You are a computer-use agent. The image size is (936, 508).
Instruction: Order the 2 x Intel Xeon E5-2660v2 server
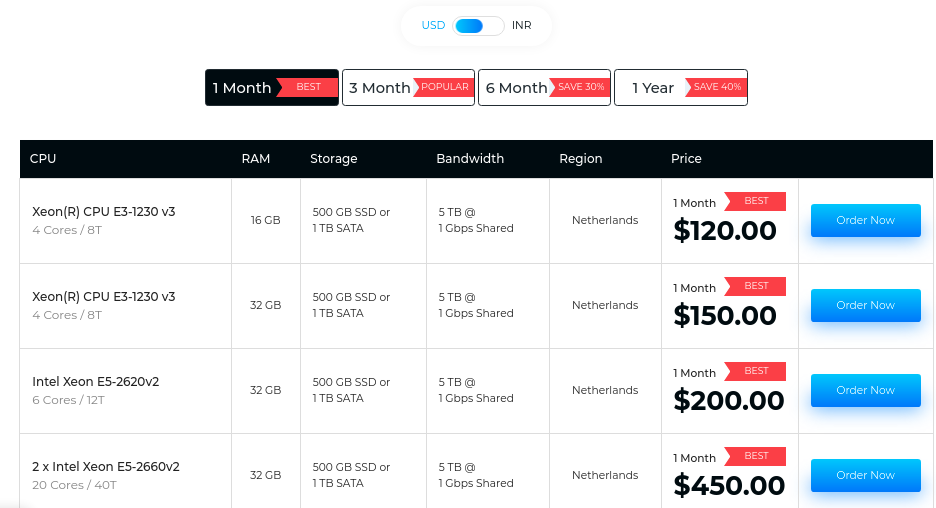[865, 475]
